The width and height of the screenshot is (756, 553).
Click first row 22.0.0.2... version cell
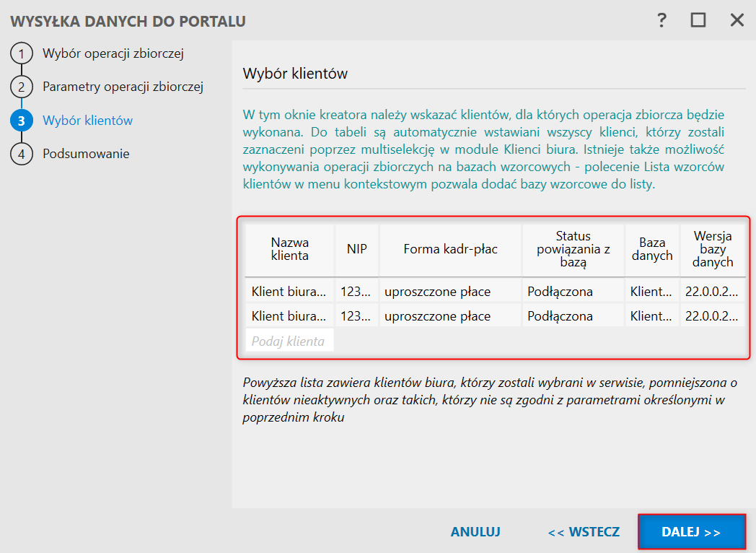click(x=713, y=292)
